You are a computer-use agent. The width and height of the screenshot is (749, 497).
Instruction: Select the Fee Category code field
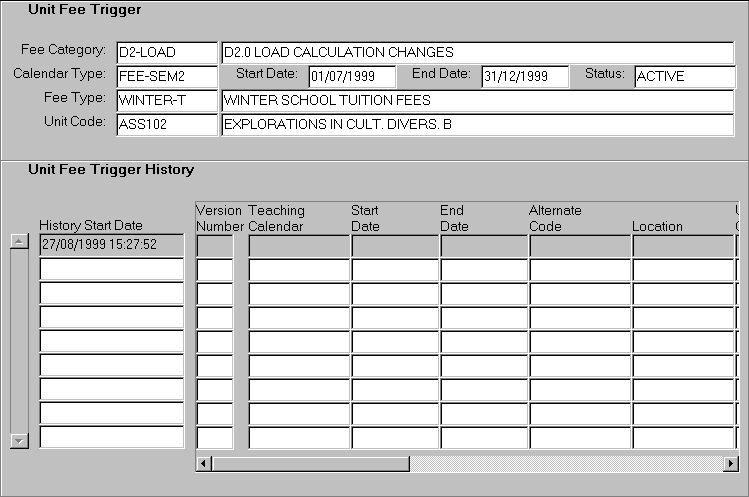166,52
